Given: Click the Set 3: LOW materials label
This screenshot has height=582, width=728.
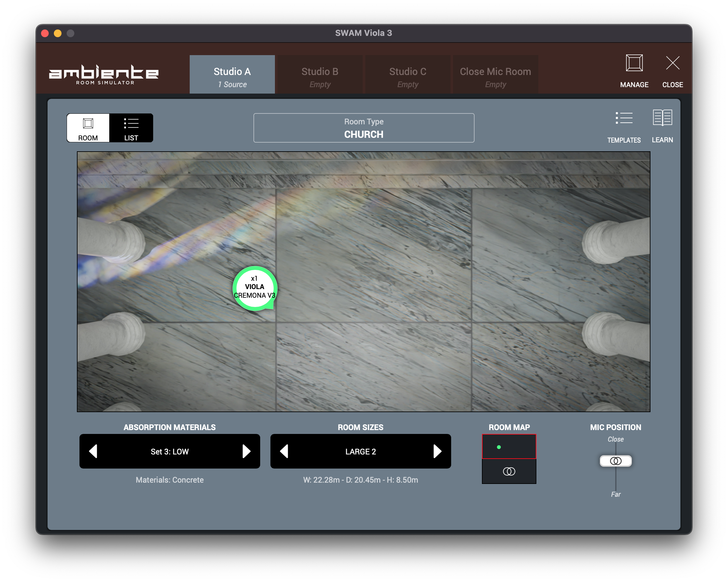Looking at the screenshot, I should (170, 452).
